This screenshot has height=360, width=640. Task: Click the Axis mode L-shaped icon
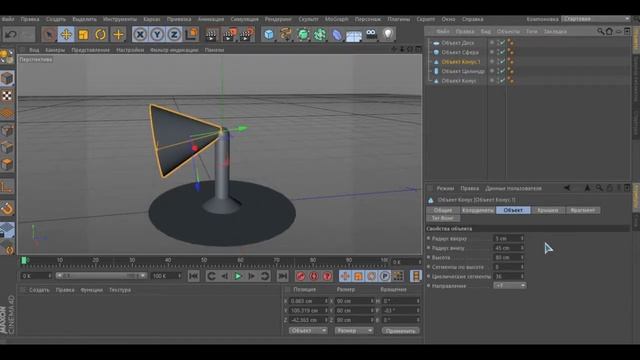(x=7, y=187)
